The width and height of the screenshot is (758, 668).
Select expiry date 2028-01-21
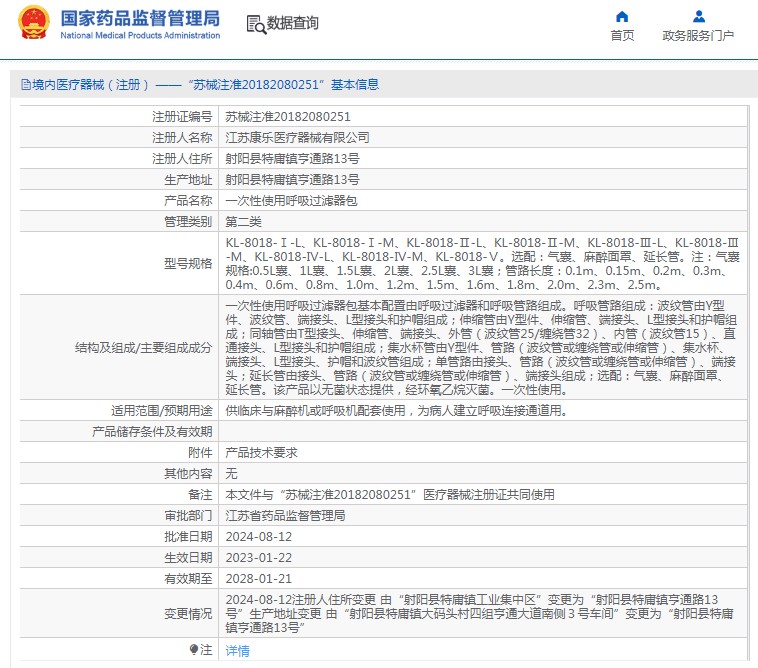(x=259, y=579)
